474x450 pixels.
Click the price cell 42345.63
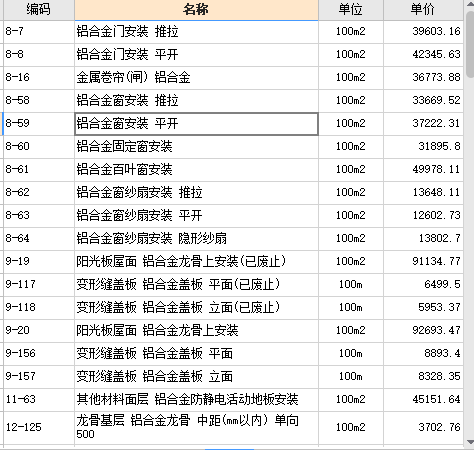tap(423, 55)
